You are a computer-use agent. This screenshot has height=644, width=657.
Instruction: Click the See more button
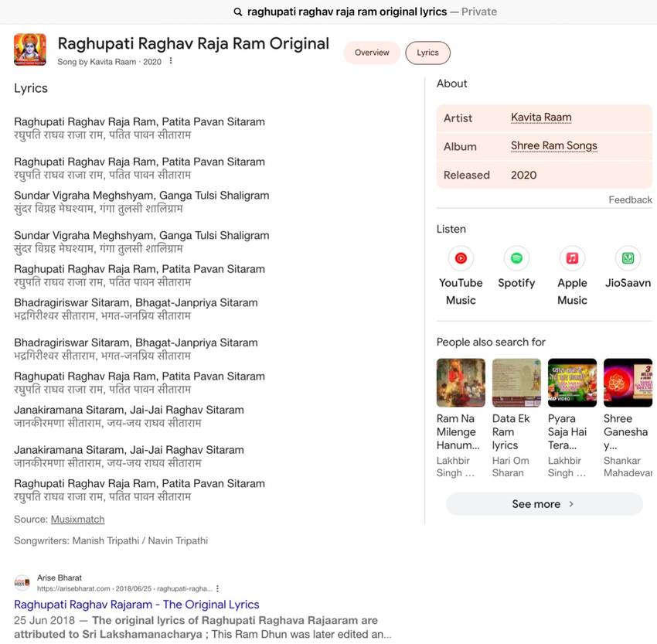pos(544,504)
